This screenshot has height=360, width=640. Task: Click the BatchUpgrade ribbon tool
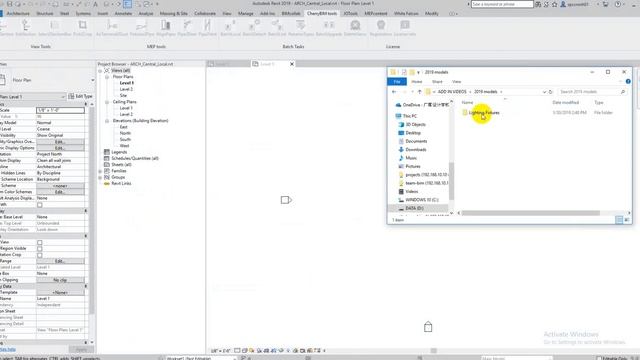click(x=329, y=28)
